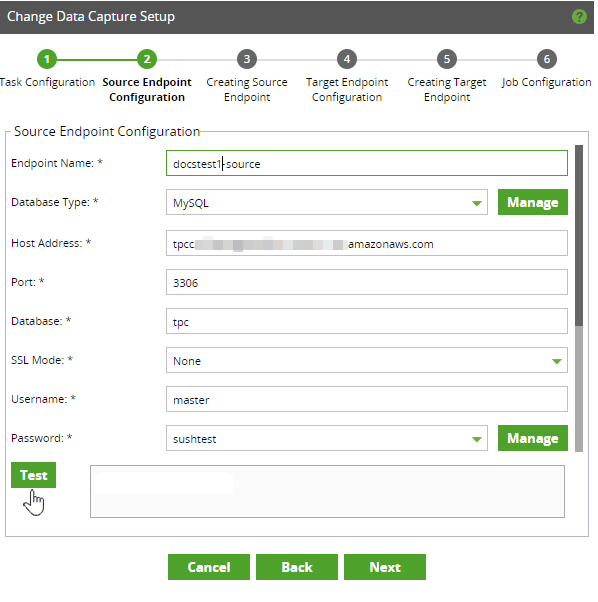Click the 'SSL Mode: *' label

(x=42, y=360)
